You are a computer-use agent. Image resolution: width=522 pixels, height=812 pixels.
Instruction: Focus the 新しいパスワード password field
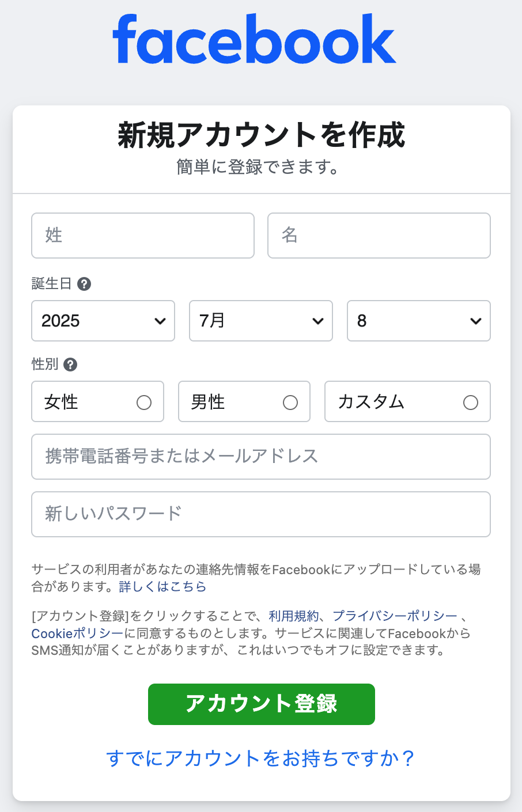tap(261, 514)
